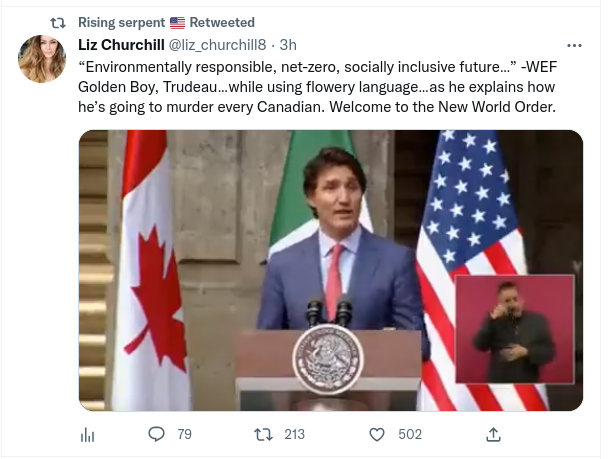This screenshot has width=614, height=459.
Task: Click the reply speech bubble icon
Action: pos(156,434)
